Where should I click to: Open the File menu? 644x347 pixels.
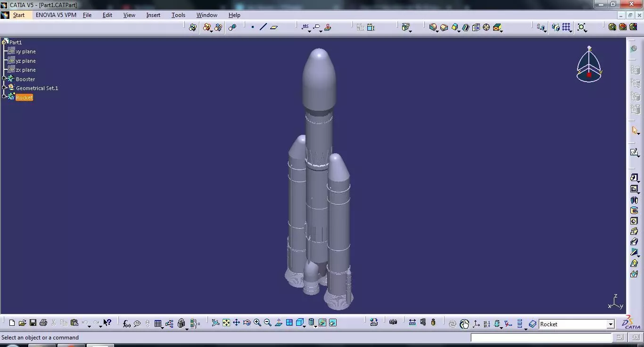(87, 15)
